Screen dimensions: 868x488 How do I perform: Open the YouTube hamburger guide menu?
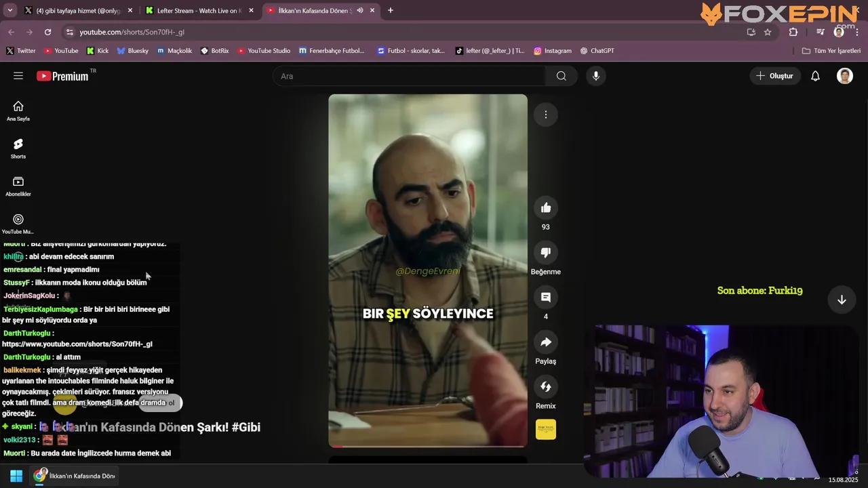(x=18, y=76)
